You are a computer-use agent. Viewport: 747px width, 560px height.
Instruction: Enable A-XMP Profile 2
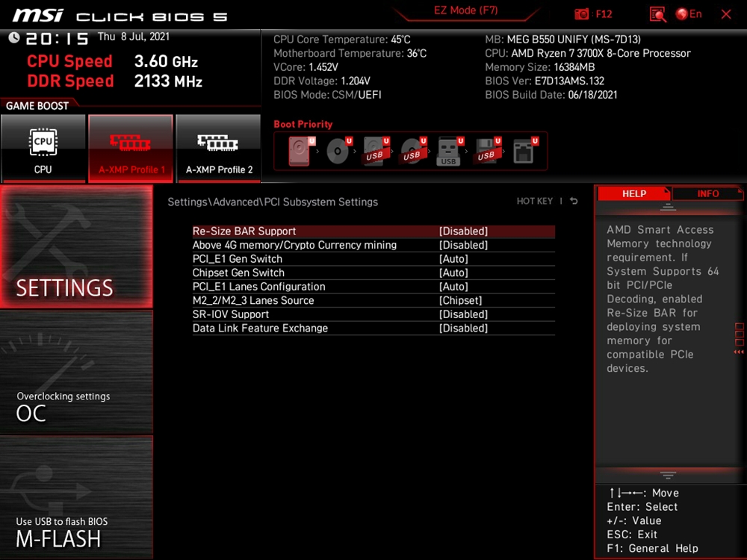[219, 149]
